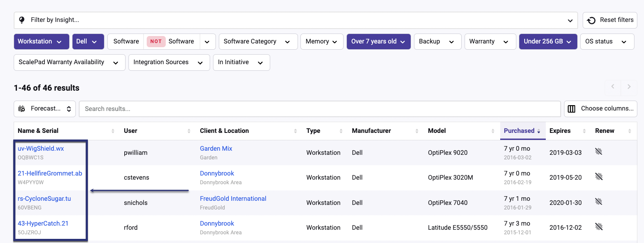
Task: Click the Type column header
Action: (x=313, y=131)
